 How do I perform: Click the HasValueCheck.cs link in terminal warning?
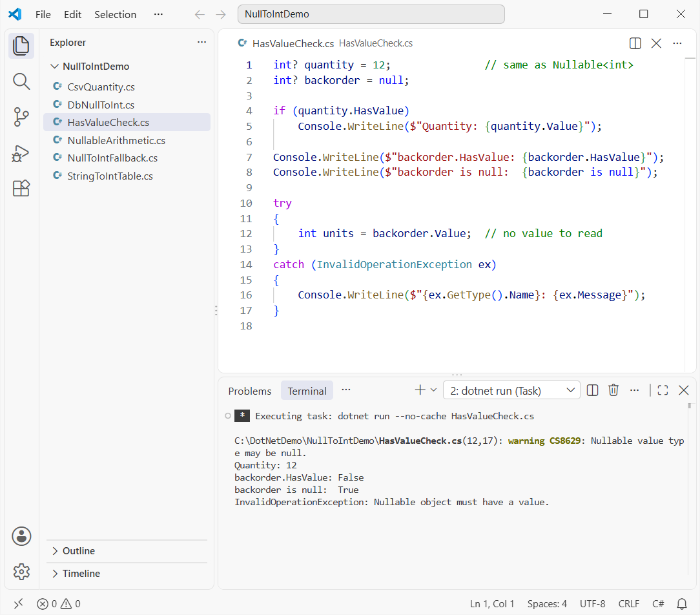pos(420,441)
